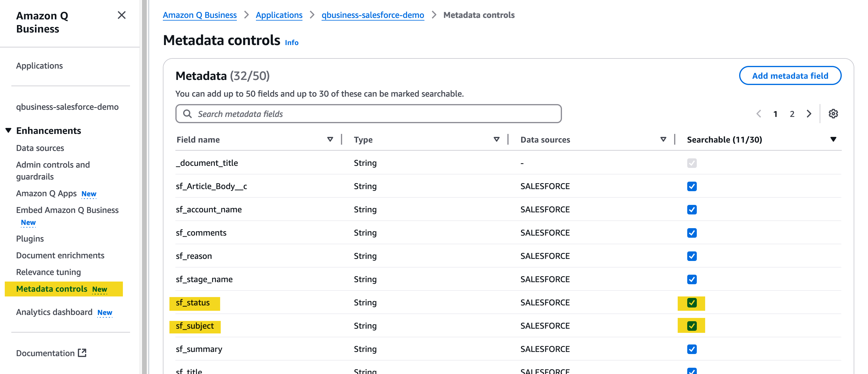Viewport: 868px width, 374px height.
Task: Open the Data sources filter dropdown
Action: tap(663, 139)
